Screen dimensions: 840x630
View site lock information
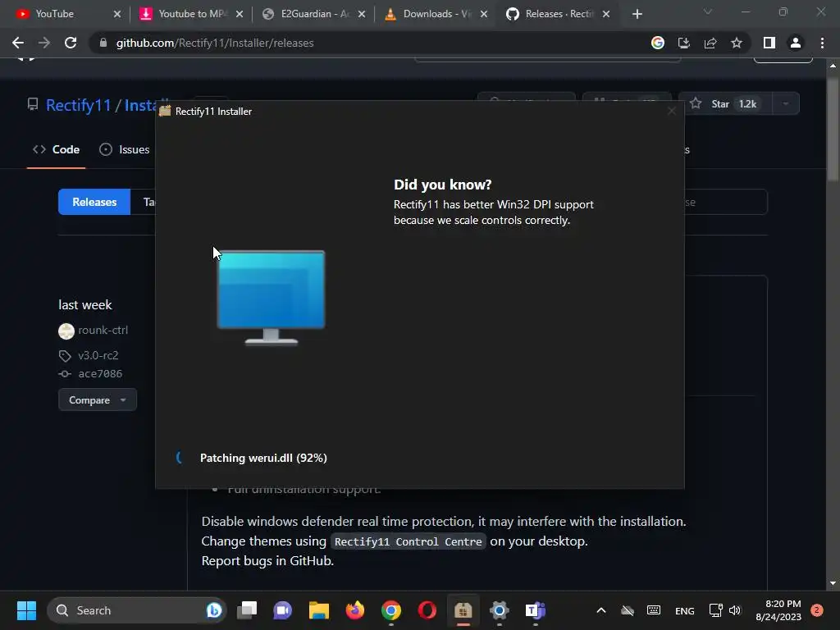[103, 43]
